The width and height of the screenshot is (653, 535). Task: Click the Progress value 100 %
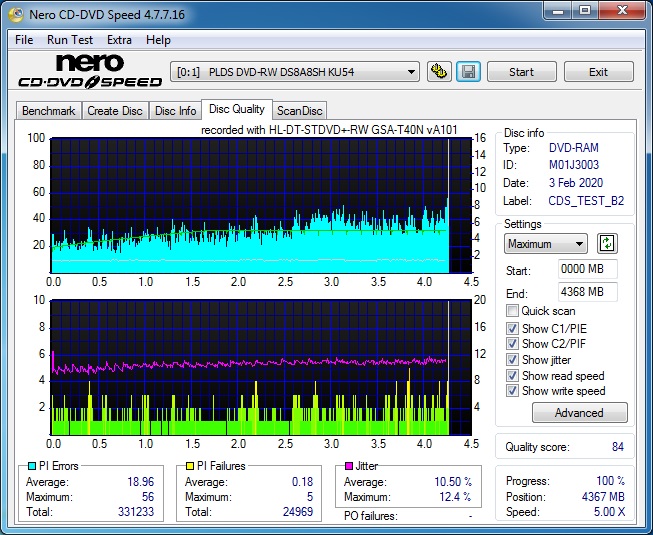coord(611,481)
